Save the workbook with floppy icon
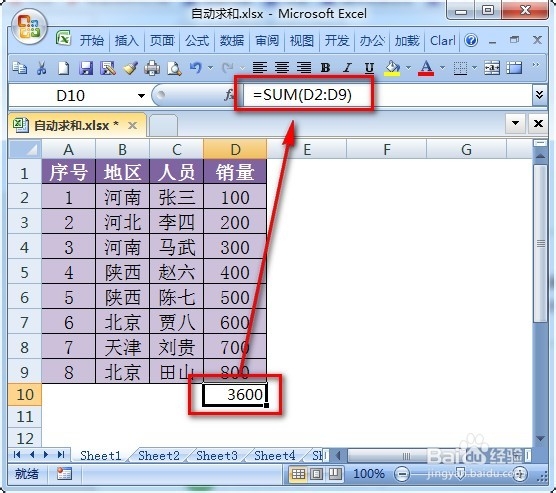Screen dimensions: 556x493 [86, 67]
